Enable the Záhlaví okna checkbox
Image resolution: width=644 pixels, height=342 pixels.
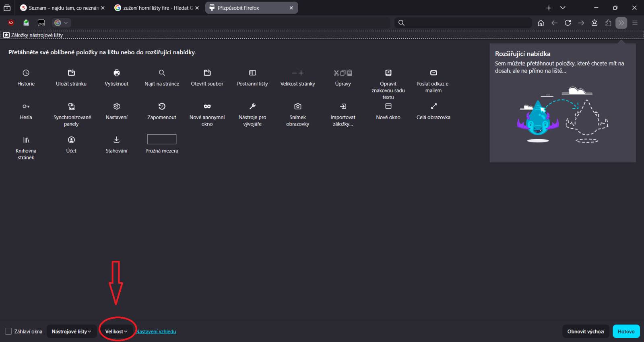point(8,332)
